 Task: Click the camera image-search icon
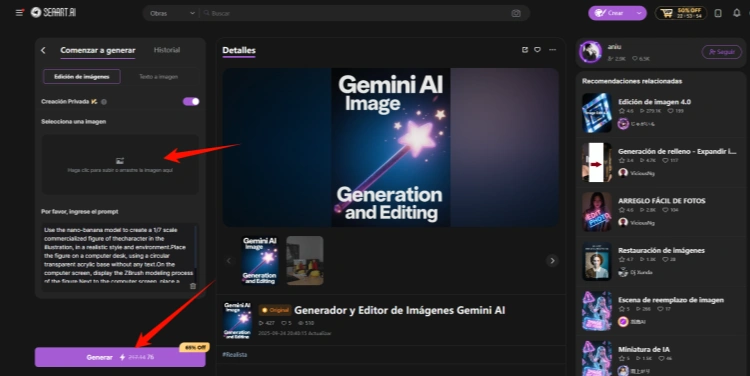[x=516, y=13]
